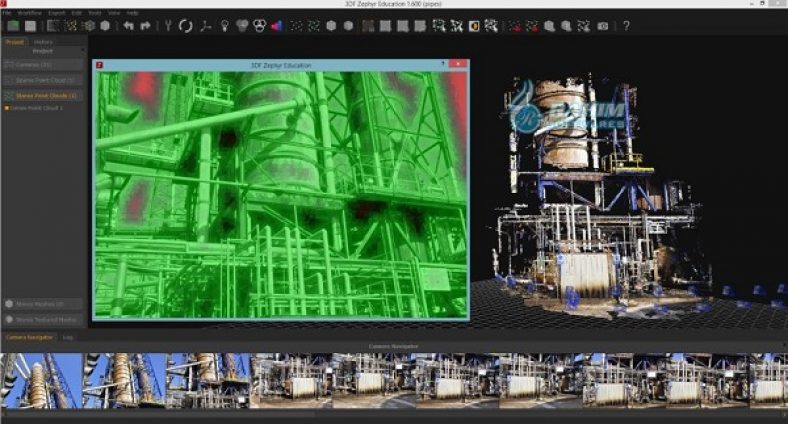This screenshot has height=424, width=788.
Task: Open the Workflow menu
Action: click(x=30, y=13)
